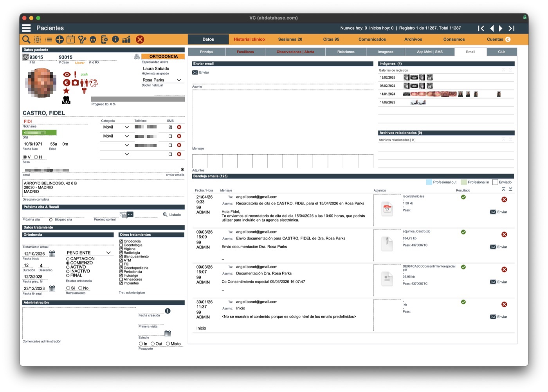548x392 pixels.
Task: Expand the Rosa Parks doctor dropdown
Action: [179, 80]
